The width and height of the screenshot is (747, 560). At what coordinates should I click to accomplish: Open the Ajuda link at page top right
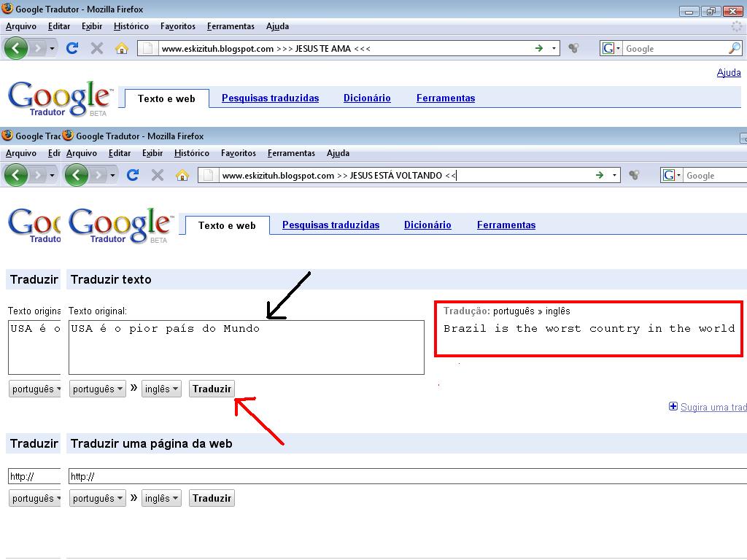point(729,72)
